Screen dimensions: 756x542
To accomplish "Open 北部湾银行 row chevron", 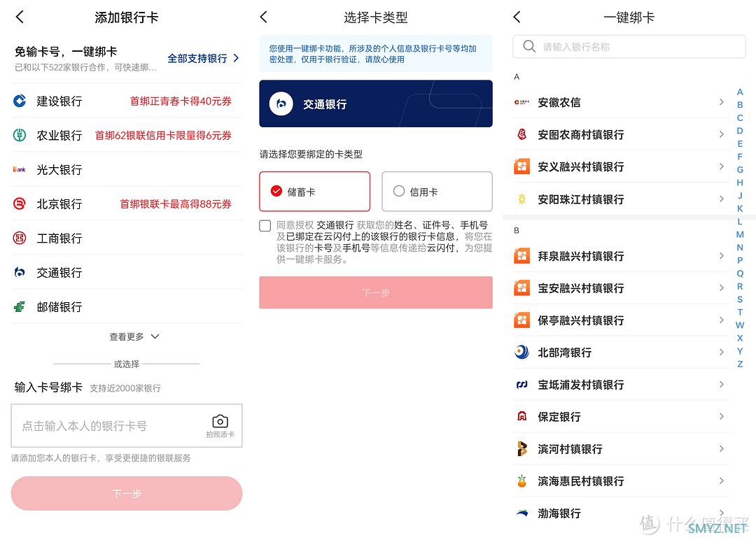I will click(x=721, y=352).
